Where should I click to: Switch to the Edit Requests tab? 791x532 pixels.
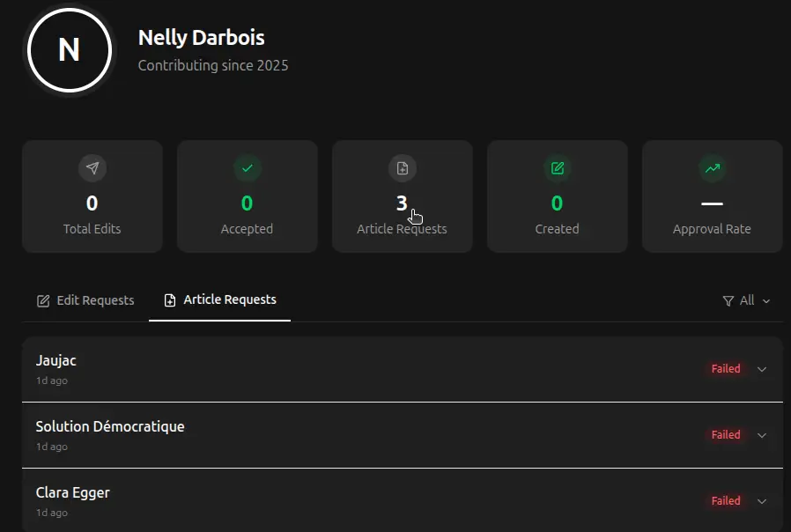click(85, 300)
